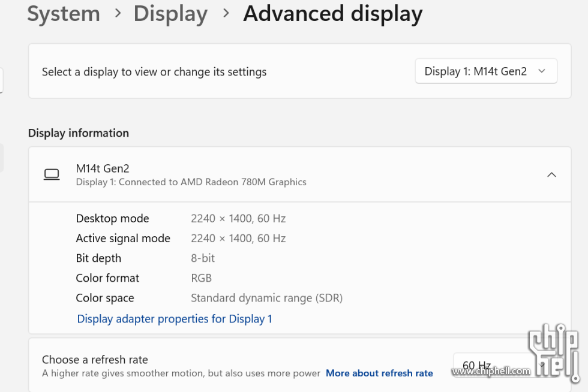
Task: Go back to the System breadcrumb
Action: pyautogui.click(x=64, y=14)
